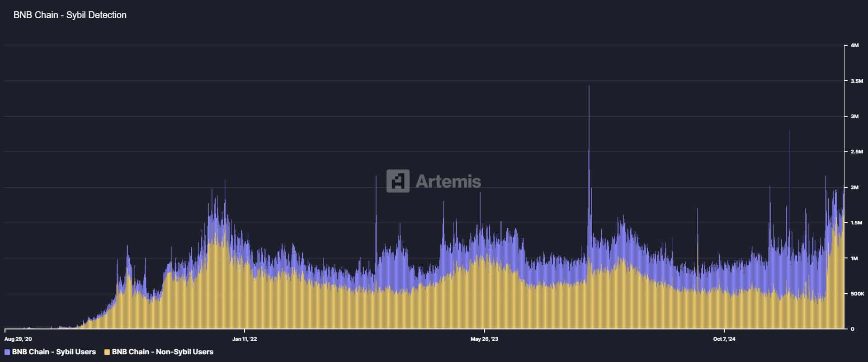Screen dimensions: 868x362
Task: Click the '2.5M' y-axis label
Action: 857,152
